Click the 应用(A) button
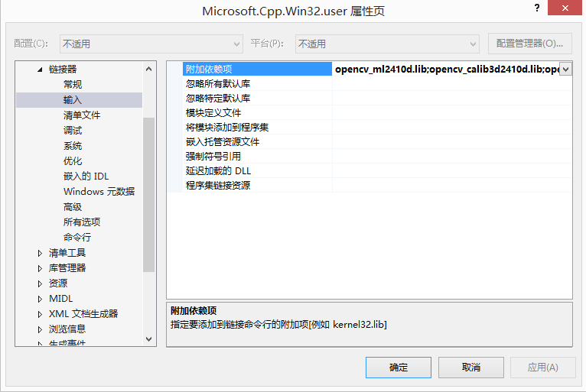 [x=542, y=368]
